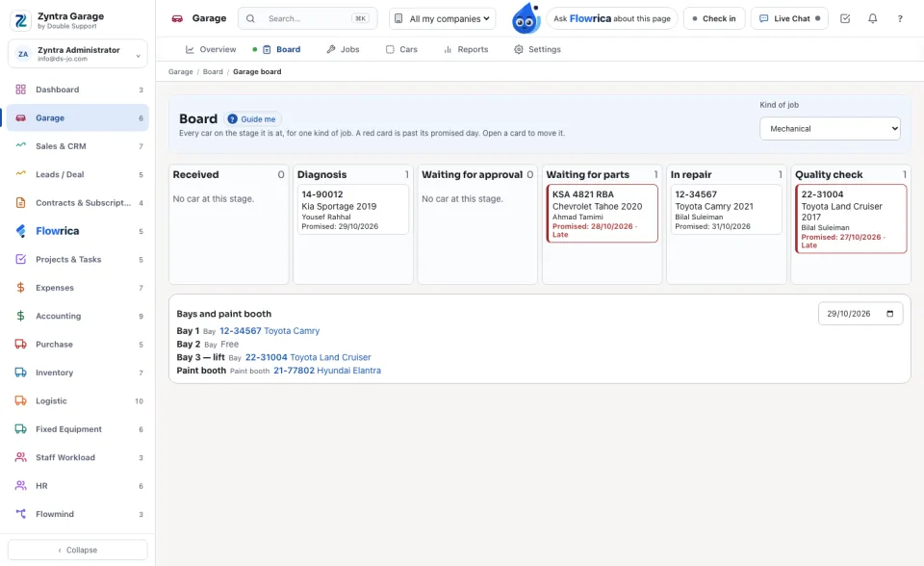924x566 pixels.
Task: Open the 22-31004 Toyota Land Cruiser bay link
Action: 308,357
